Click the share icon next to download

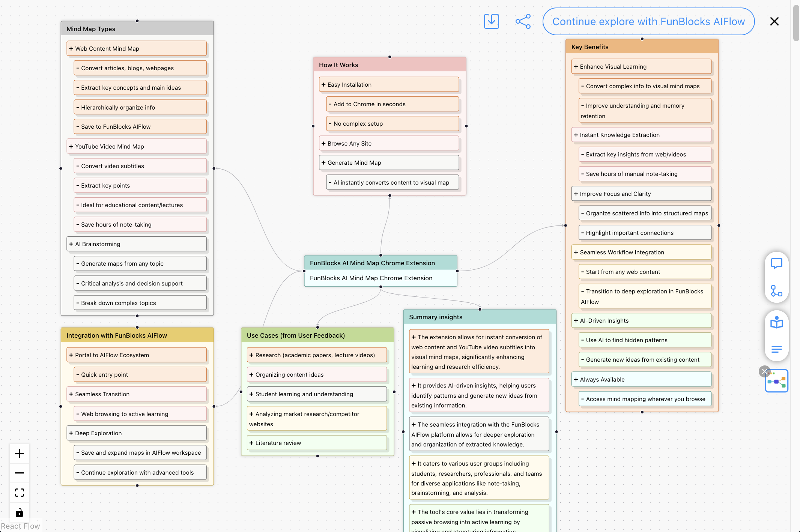[x=523, y=21]
